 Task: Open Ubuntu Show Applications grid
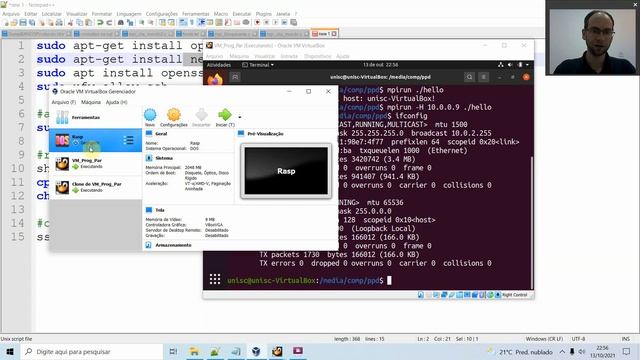click(215, 279)
